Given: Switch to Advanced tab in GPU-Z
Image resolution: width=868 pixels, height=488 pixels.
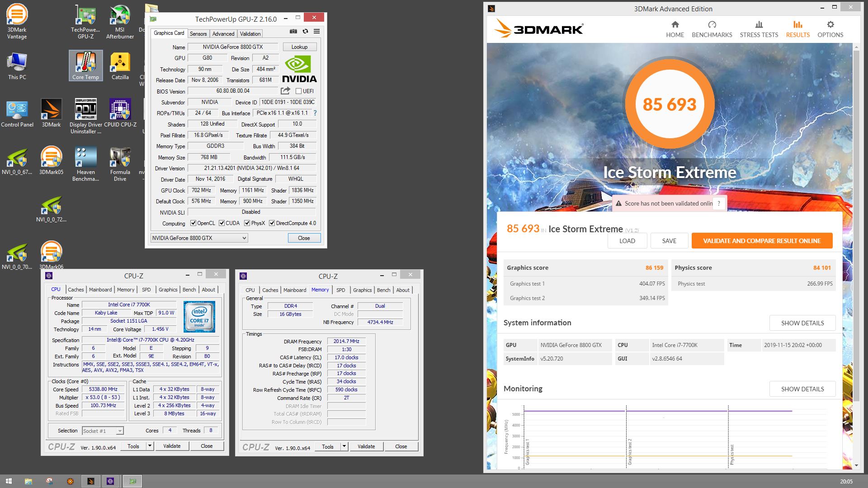Looking at the screenshot, I should [x=223, y=34].
